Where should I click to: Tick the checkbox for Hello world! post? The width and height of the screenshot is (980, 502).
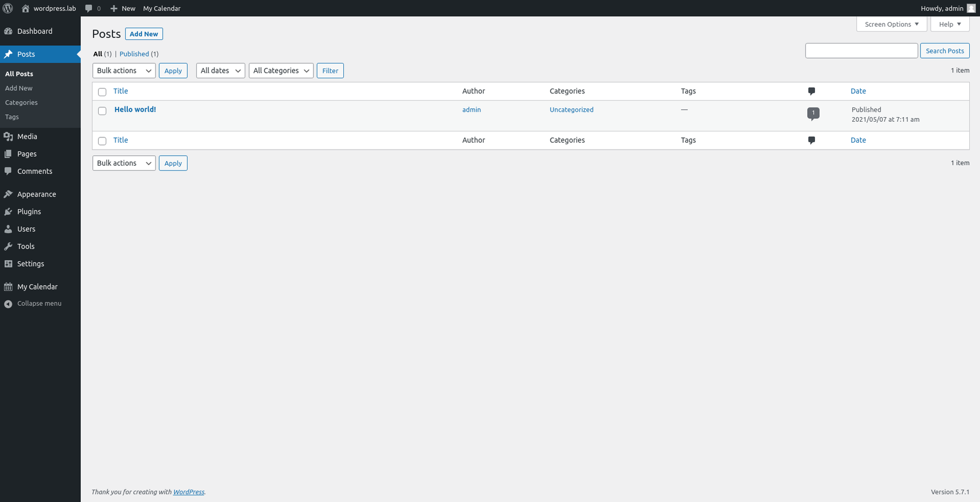[x=102, y=111]
